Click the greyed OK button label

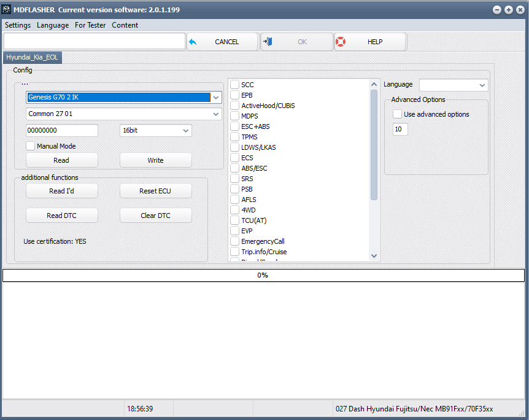303,42
